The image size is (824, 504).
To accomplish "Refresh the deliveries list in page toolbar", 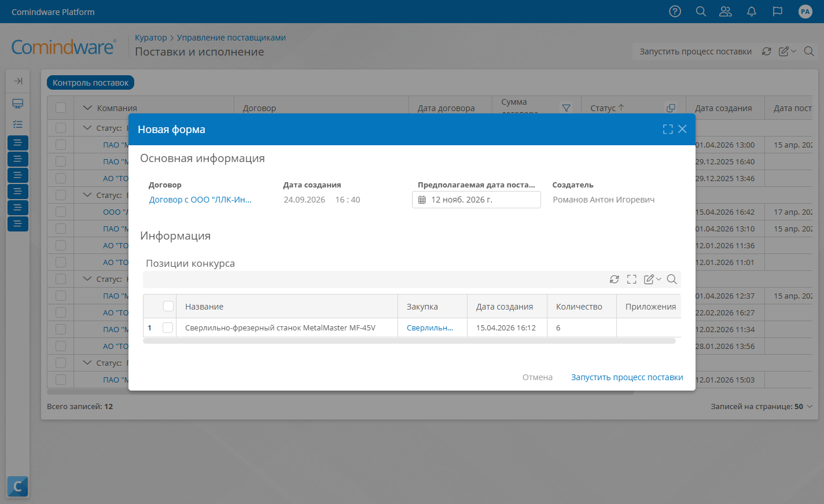I will (767, 51).
